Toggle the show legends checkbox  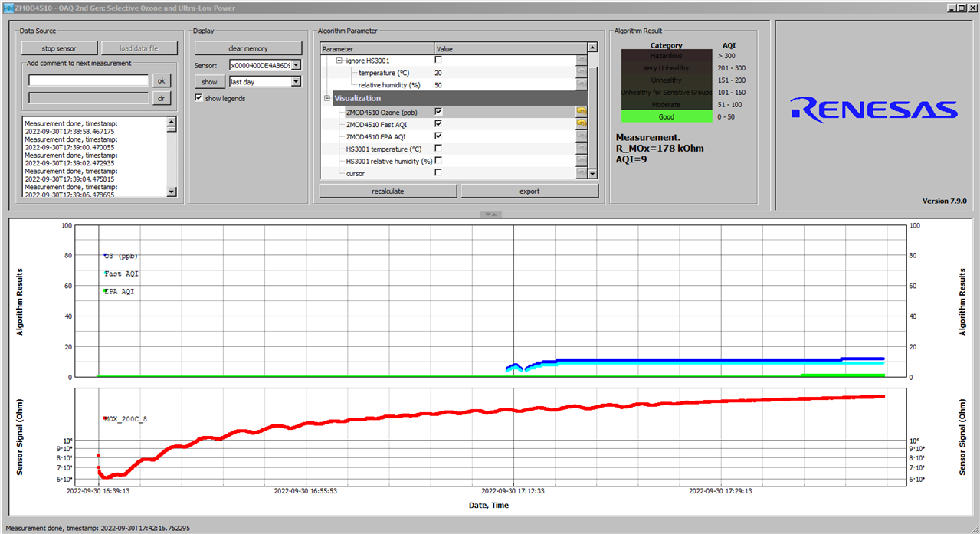(199, 98)
